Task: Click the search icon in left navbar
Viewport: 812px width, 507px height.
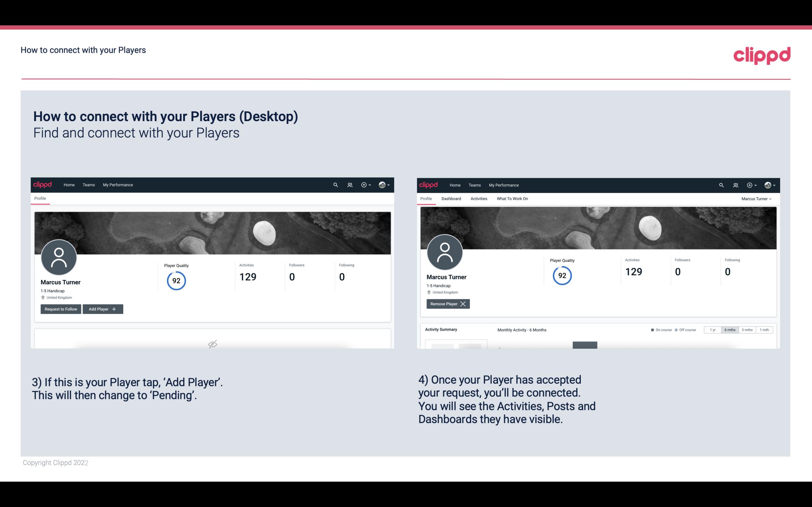Action: (x=335, y=184)
